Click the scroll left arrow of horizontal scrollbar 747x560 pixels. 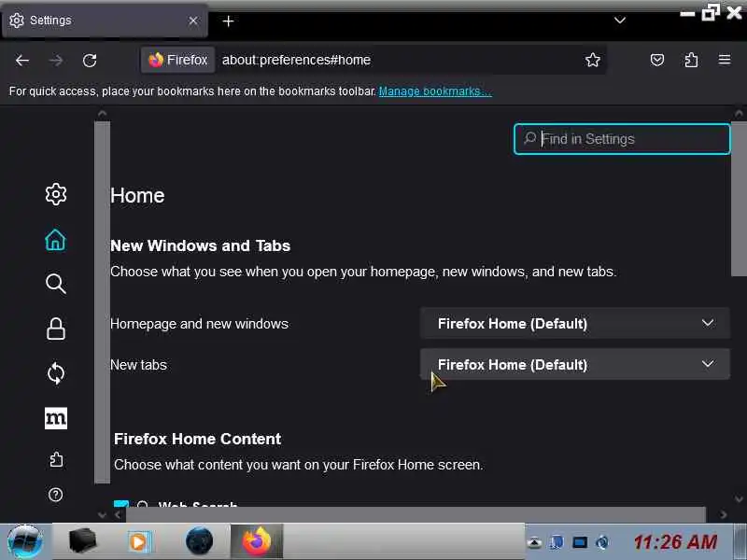point(119,515)
